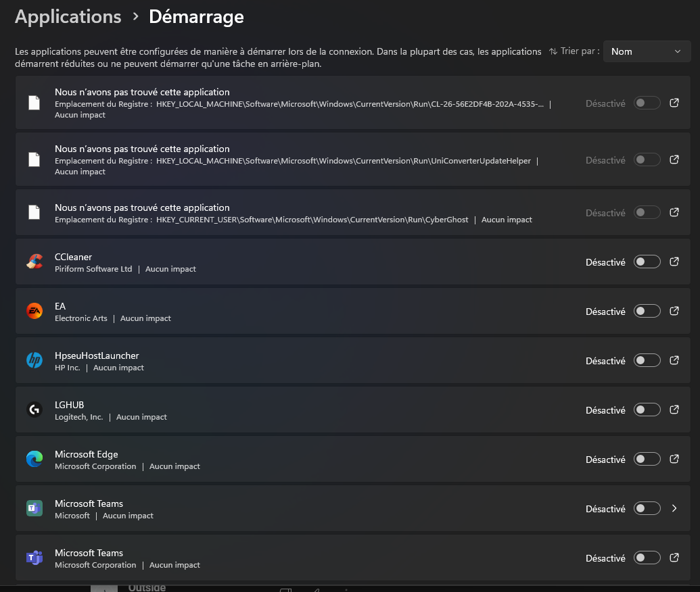
Task: Click the 'Désactivé' label in the EA row
Action: pyautogui.click(x=605, y=312)
